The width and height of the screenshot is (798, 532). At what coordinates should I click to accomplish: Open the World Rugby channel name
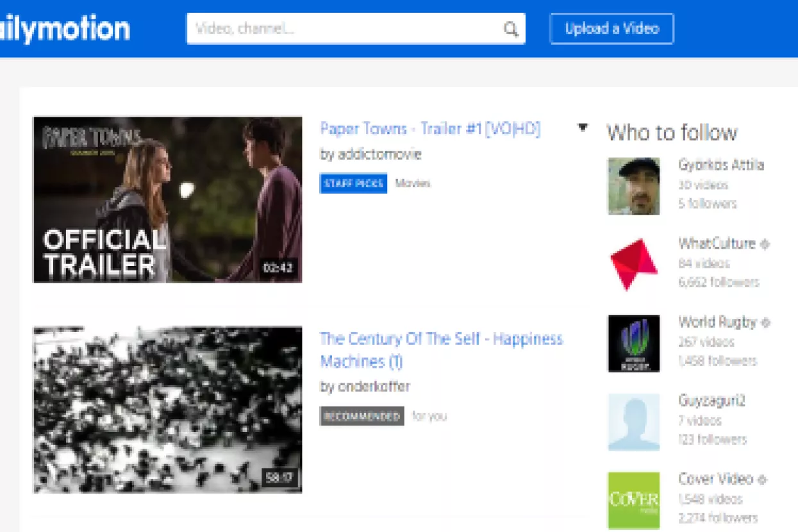[717, 322]
